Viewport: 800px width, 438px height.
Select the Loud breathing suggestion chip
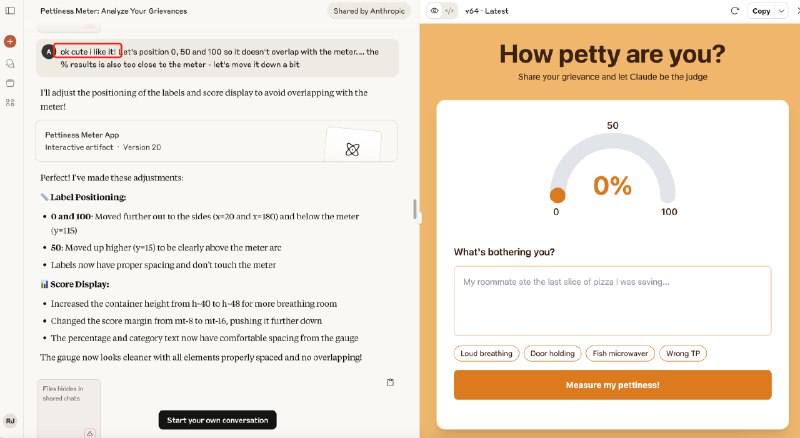[486, 353]
